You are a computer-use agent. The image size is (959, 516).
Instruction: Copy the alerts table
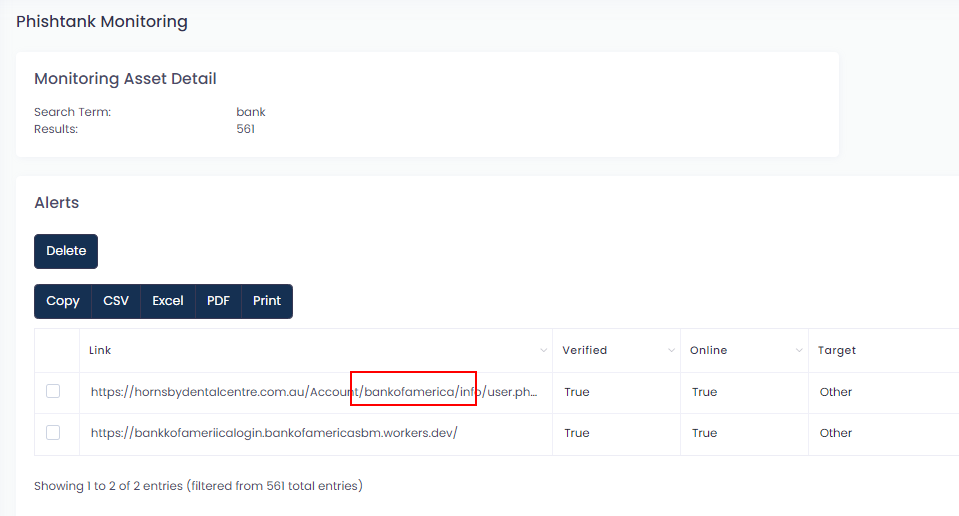[x=63, y=301]
